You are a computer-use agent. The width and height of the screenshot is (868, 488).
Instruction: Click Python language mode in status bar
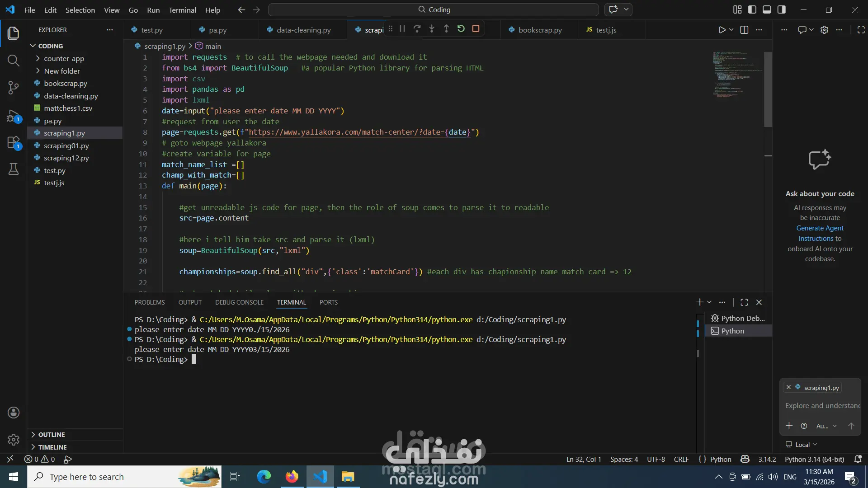(x=720, y=460)
